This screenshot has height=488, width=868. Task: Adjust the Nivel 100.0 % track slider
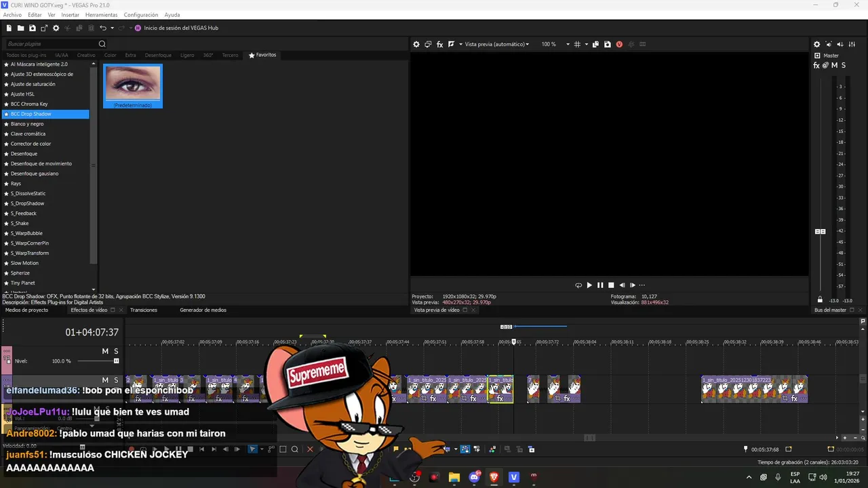point(117,361)
